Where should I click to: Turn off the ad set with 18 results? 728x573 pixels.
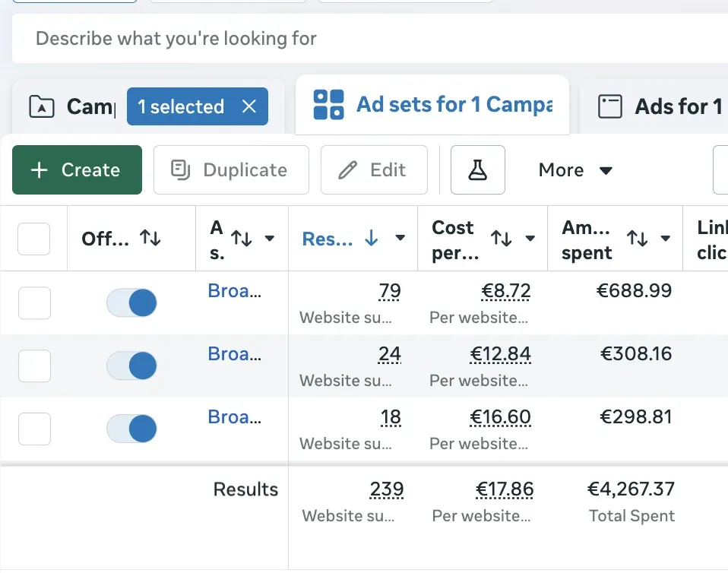tap(132, 429)
